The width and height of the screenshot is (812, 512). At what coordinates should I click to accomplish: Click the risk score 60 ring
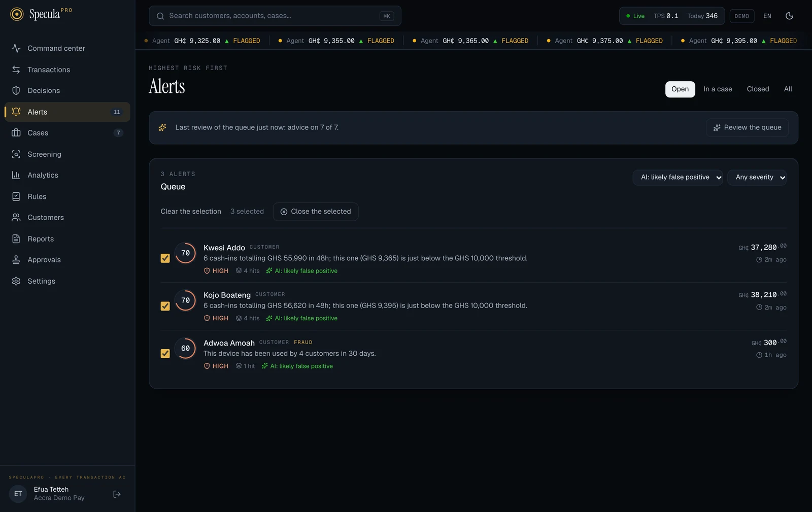(x=185, y=349)
